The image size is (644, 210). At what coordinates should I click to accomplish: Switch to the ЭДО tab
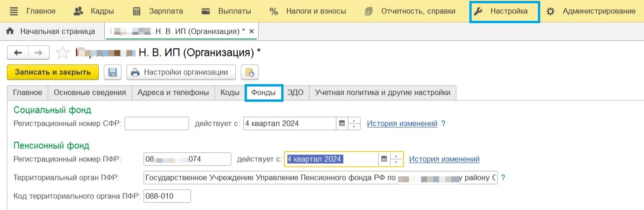pyautogui.click(x=295, y=93)
